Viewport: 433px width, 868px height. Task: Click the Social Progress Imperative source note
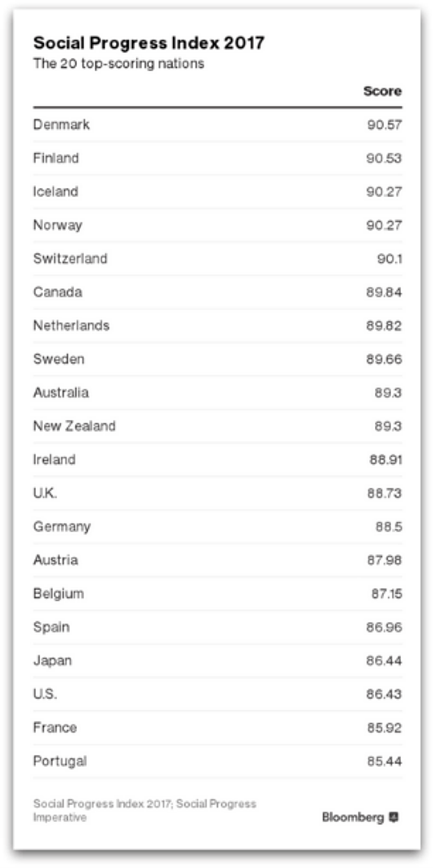[x=144, y=810]
